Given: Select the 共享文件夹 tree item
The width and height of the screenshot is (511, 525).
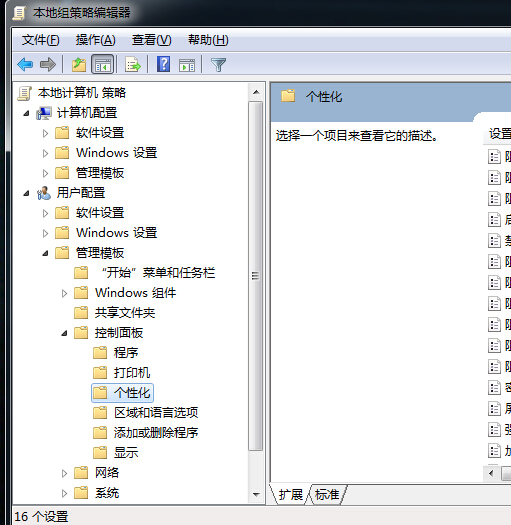Looking at the screenshot, I should click(125, 313).
